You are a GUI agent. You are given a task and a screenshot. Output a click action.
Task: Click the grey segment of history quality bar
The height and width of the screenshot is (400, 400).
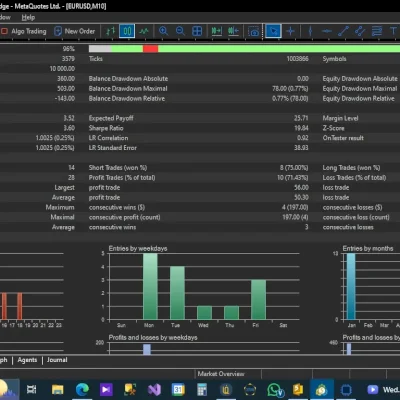click(x=100, y=49)
